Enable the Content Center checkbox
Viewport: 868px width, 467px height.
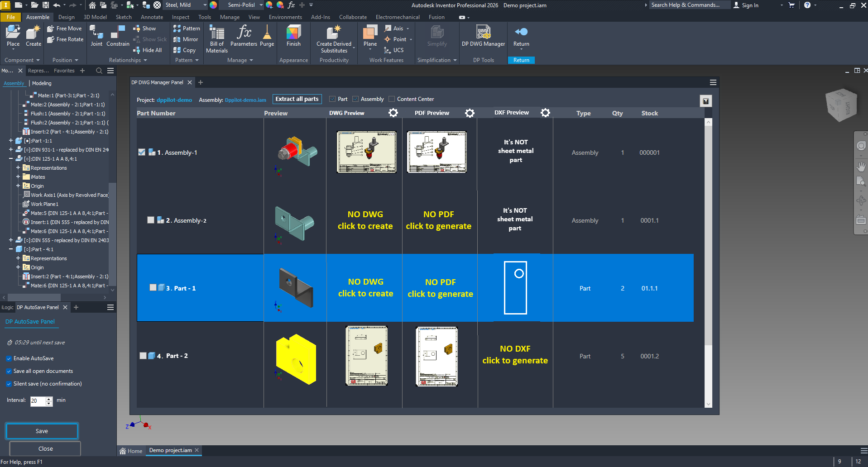392,99
